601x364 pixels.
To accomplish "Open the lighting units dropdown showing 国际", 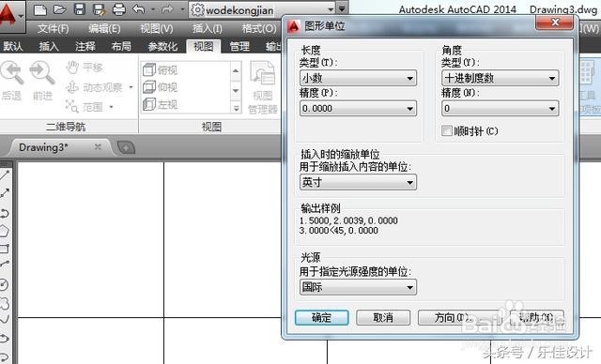I will (358, 287).
